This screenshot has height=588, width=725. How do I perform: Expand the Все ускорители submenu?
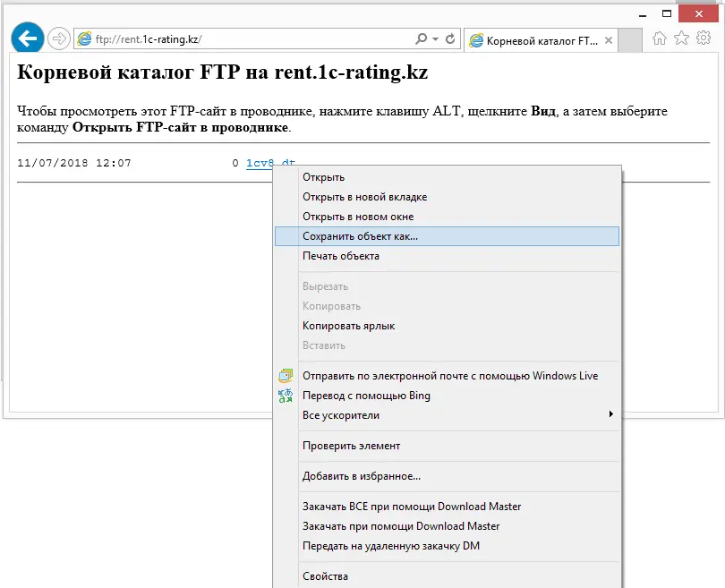coord(447,415)
